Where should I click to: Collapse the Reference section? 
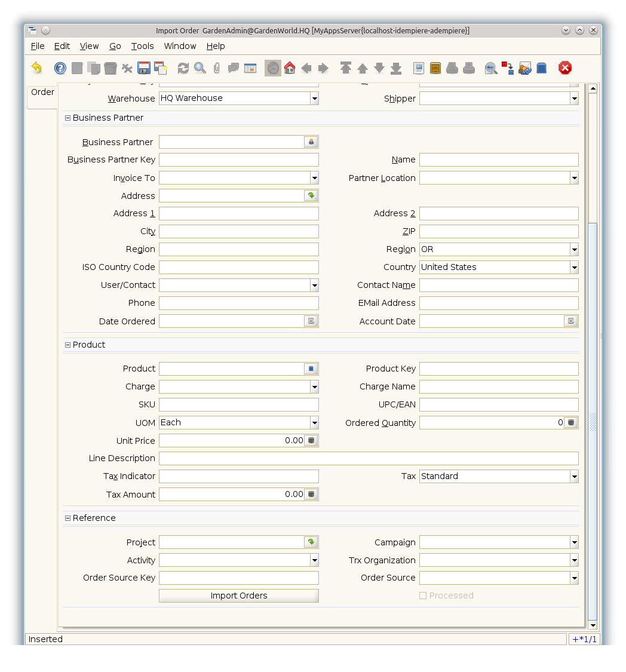67,518
